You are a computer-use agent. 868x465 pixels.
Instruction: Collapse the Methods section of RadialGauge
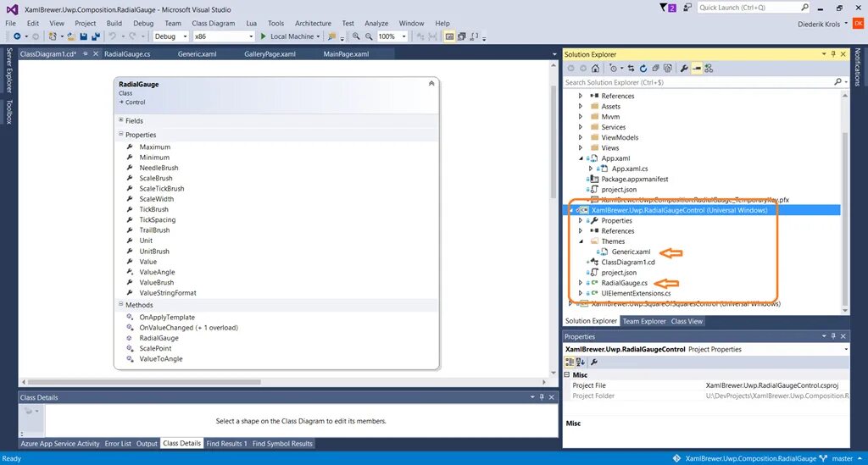point(120,304)
